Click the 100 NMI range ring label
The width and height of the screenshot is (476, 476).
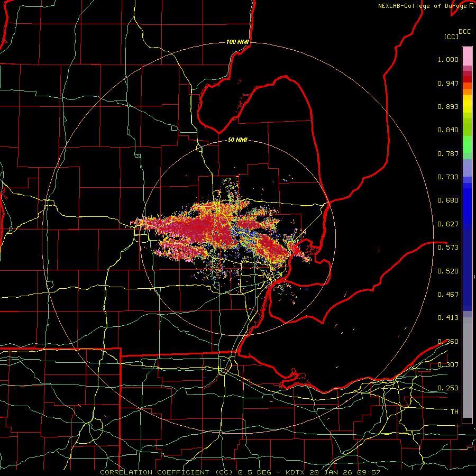[237, 42]
